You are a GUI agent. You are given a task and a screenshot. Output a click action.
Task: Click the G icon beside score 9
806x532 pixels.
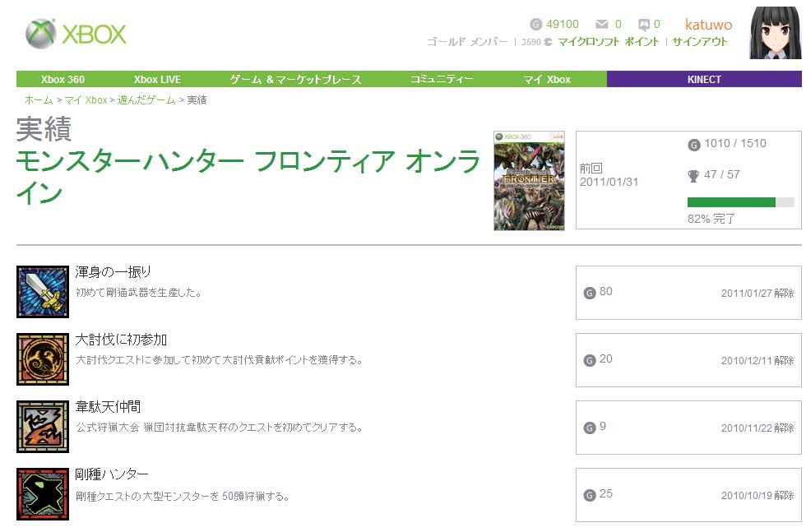pyautogui.click(x=590, y=428)
